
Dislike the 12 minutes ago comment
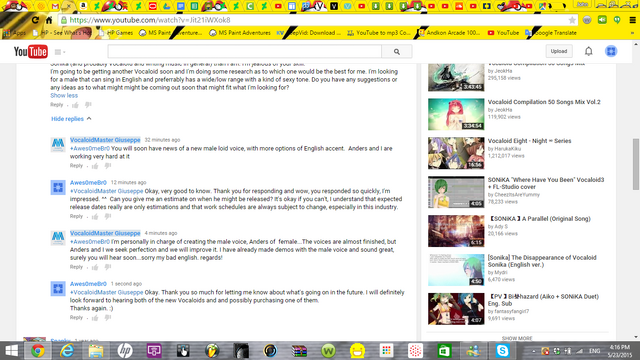(108, 217)
